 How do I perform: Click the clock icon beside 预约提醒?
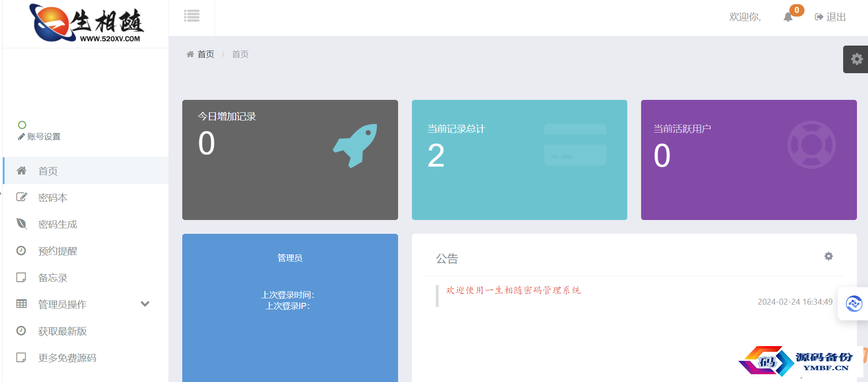point(21,250)
